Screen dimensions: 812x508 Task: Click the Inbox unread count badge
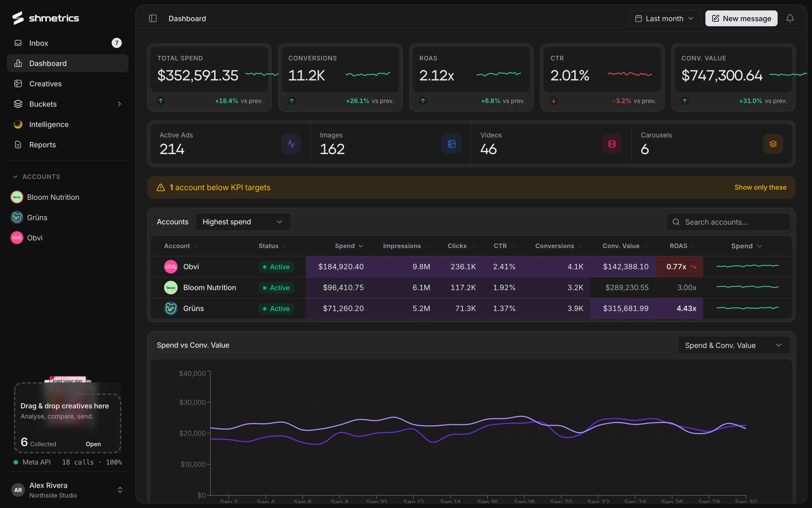click(x=116, y=43)
